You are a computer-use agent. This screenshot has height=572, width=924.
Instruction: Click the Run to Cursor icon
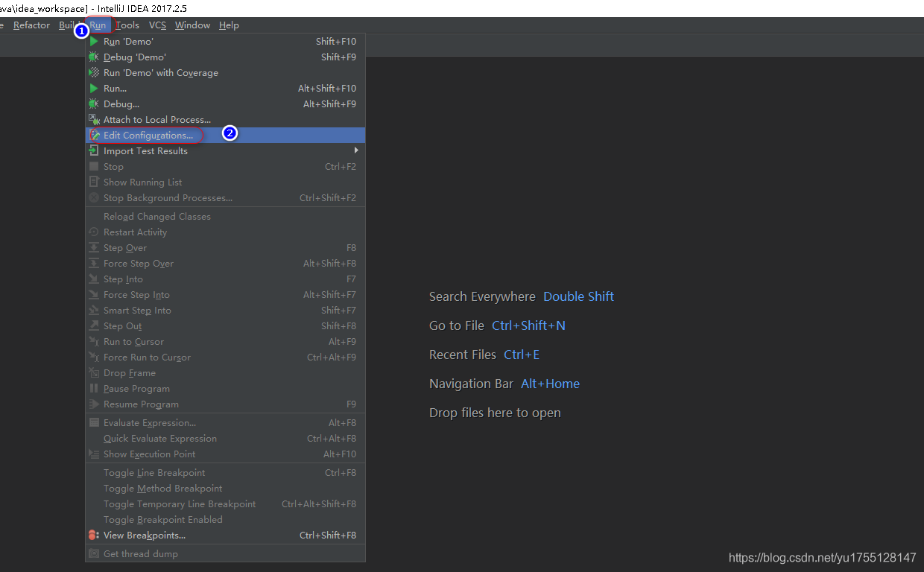[x=94, y=342]
